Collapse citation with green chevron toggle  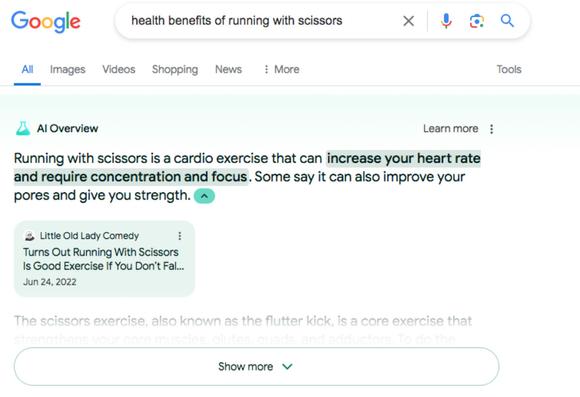(x=204, y=196)
